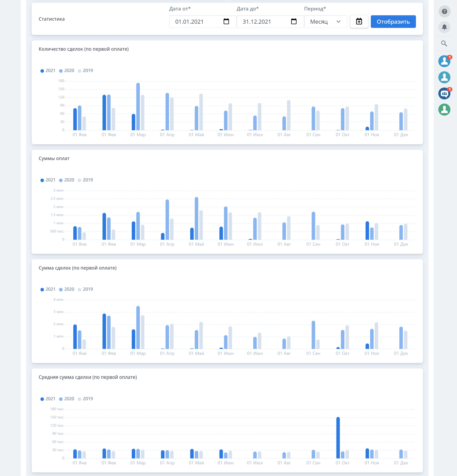457x476 pixels.
Task: Open the notifications bell icon
Action: 444,27
